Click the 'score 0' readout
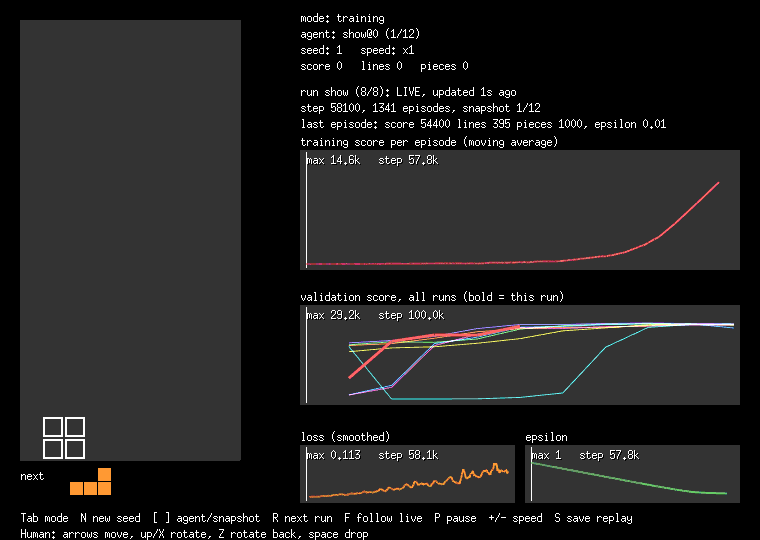Image resolution: width=760 pixels, height=540 pixels. pos(321,66)
